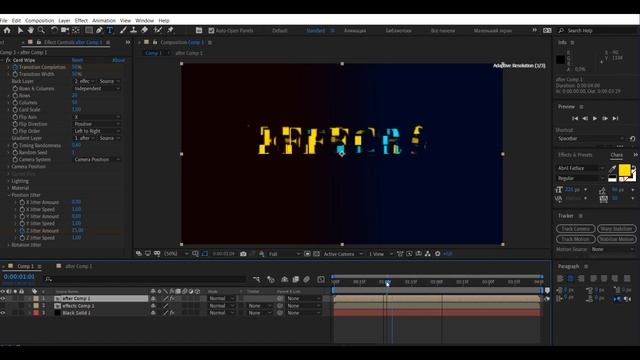This screenshot has height=360, width=640.
Task: Toggle Transition Width stopwatch
Action: [15, 74]
